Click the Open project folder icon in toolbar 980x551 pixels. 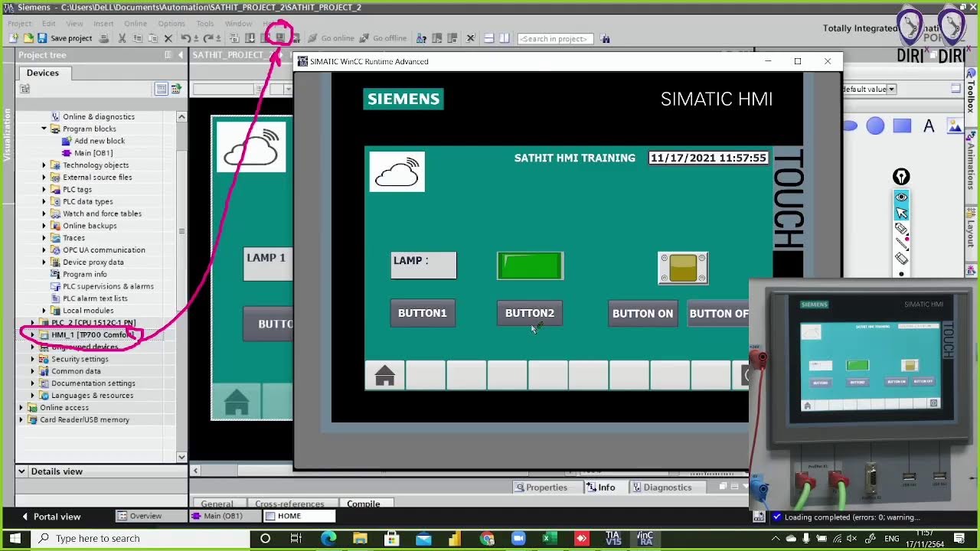pos(28,38)
